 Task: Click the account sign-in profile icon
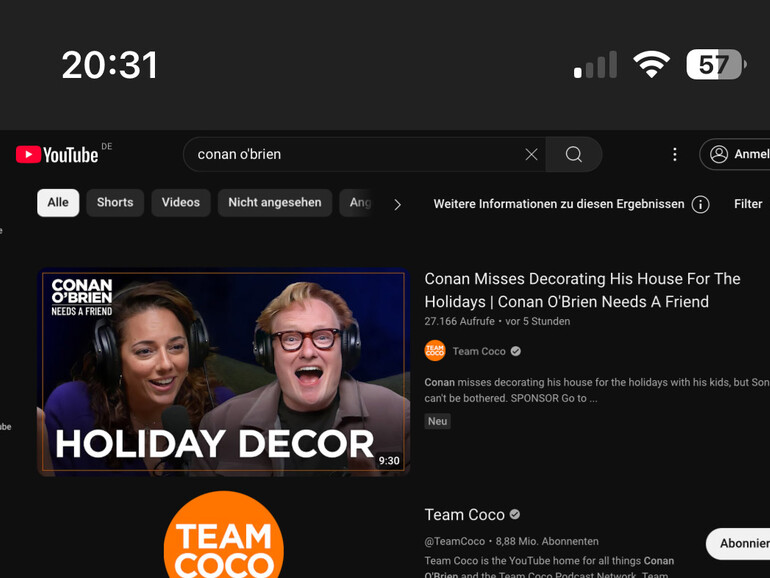click(719, 154)
